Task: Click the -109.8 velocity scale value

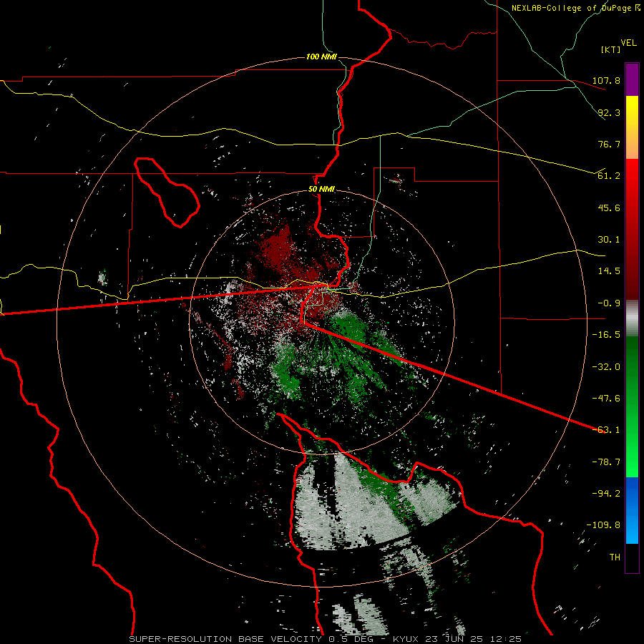Action: coord(603,525)
